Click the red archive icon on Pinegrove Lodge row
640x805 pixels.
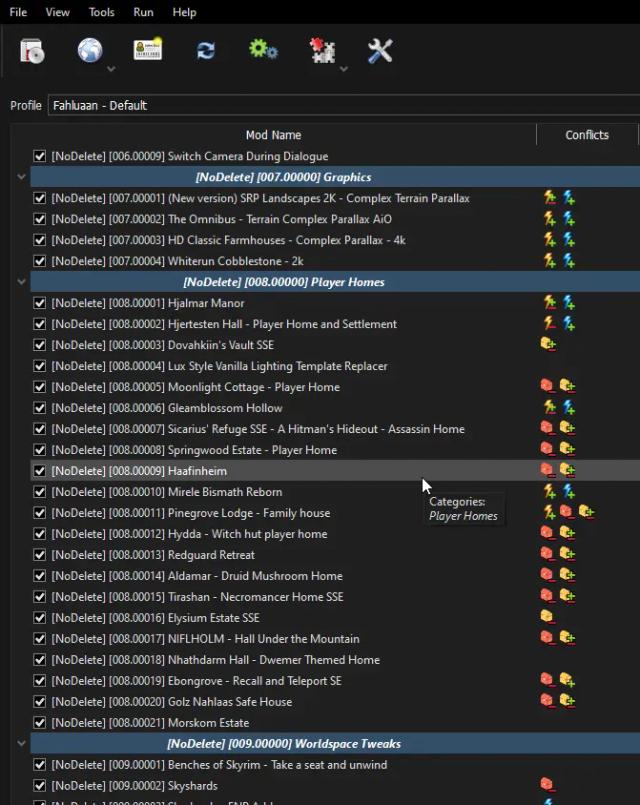[x=567, y=512]
